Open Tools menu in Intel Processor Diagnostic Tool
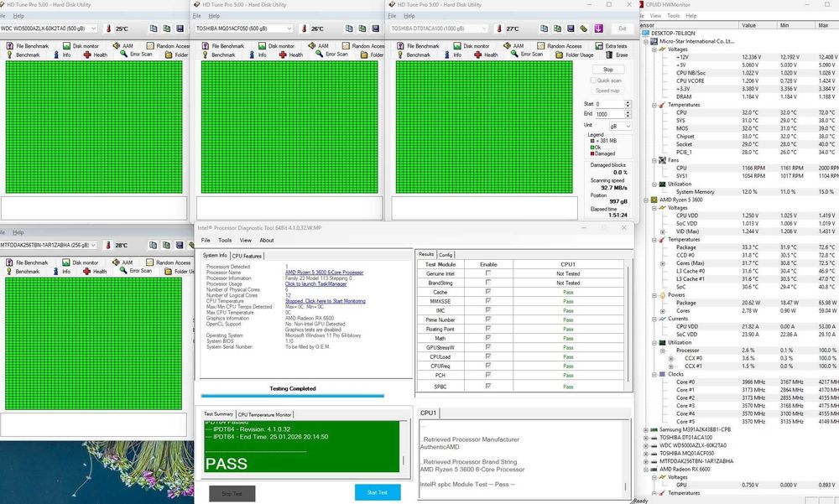Screen dimensions: 839x504 [x=225, y=240]
